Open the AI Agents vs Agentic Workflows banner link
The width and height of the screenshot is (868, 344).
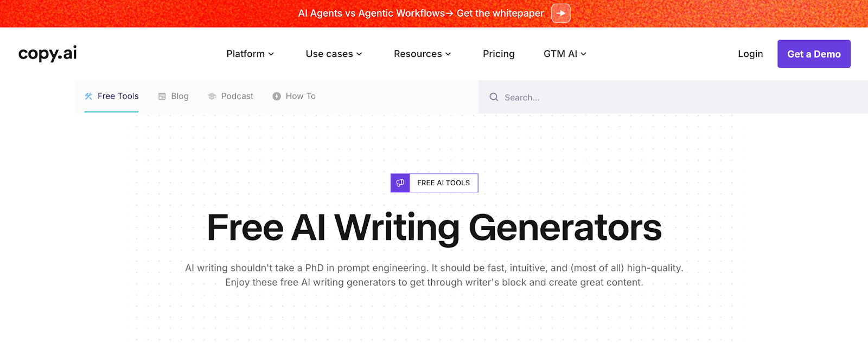(421, 13)
